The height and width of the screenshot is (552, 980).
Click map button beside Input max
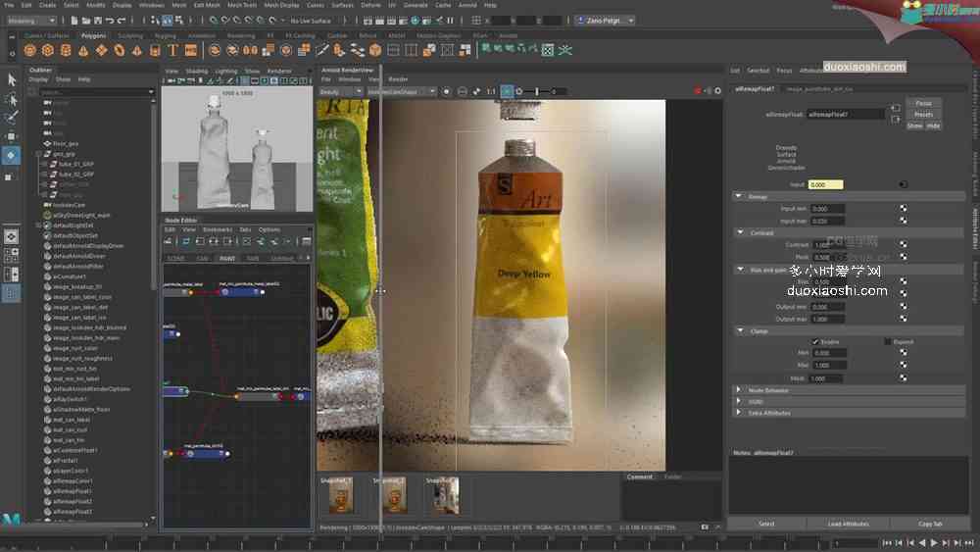904,220
